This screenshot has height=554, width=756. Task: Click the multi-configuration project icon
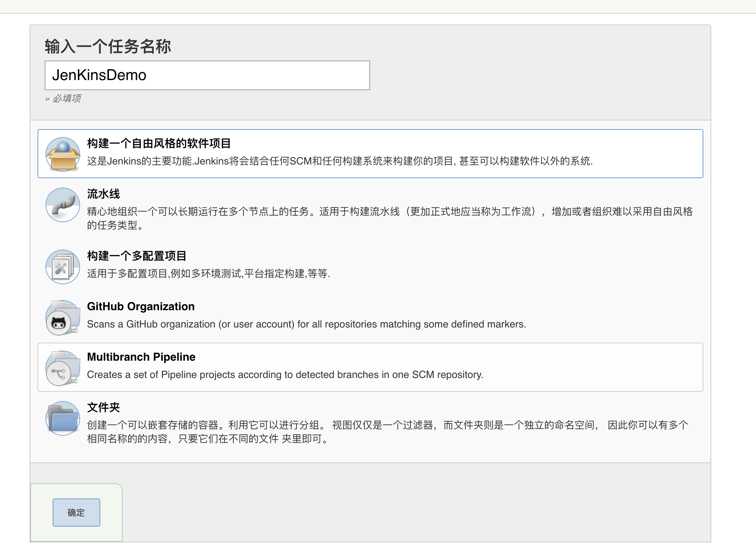click(63, 267)
